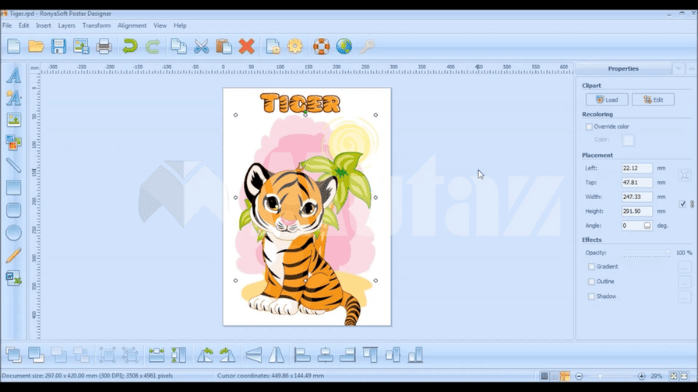Toggle the keep aspect ratio checkbox

click(x=682, y=204)
